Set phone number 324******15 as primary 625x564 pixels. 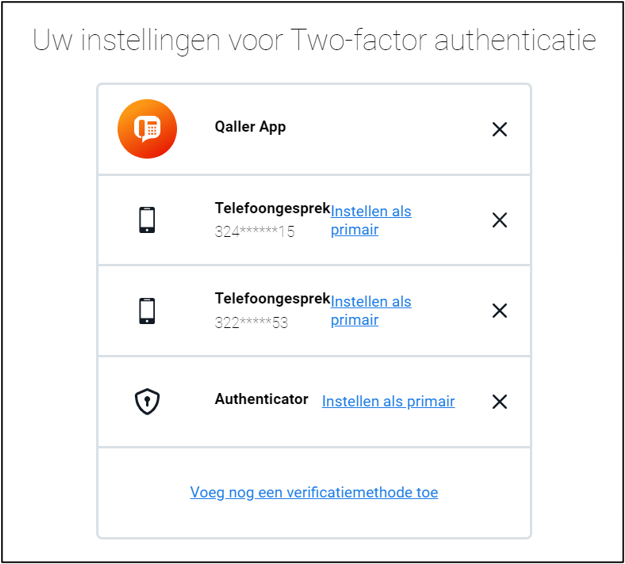[370, 220]
